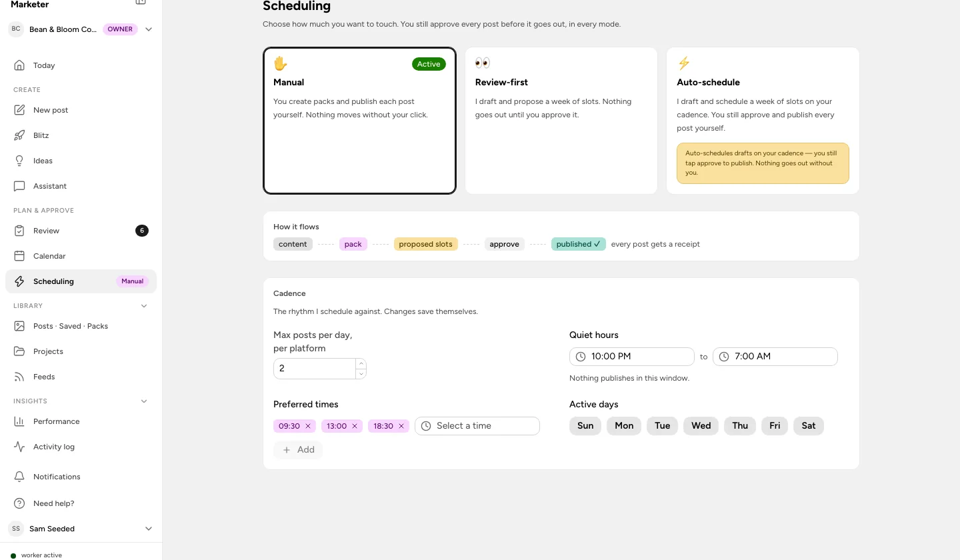960x560 pixels.
Task: Click the Projects folder icon
Action: [19, 351]
